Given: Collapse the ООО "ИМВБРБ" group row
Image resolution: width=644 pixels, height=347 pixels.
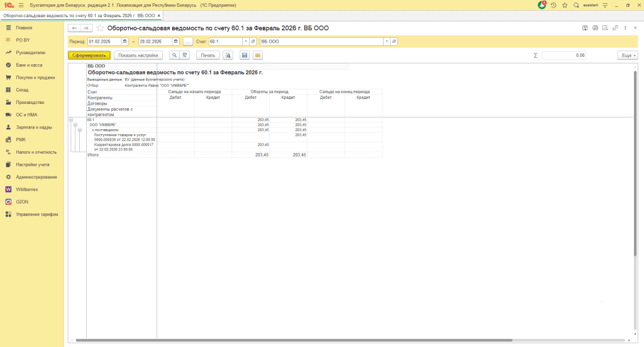Looking at the screenshot, I should pos(75,125).
